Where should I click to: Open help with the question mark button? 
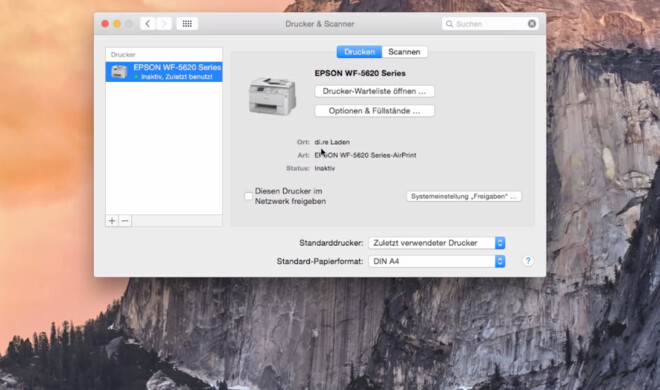coord(528,261)
